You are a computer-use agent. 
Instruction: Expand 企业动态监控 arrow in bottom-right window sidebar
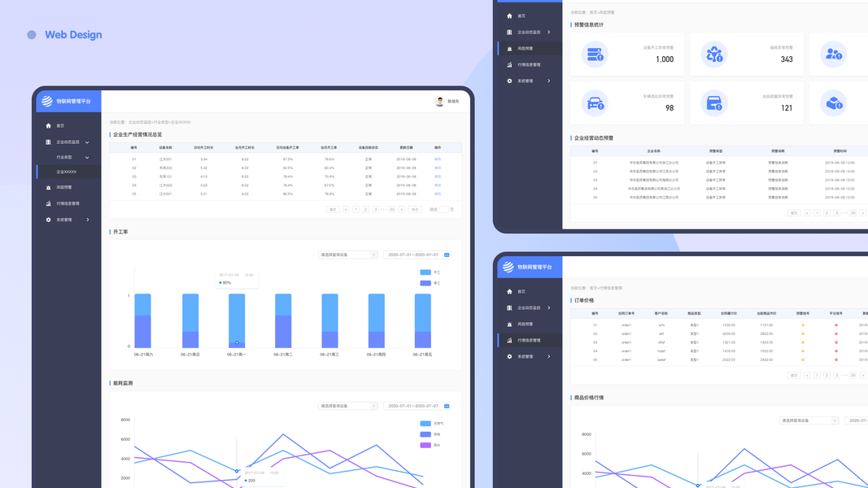coord(548,307)
